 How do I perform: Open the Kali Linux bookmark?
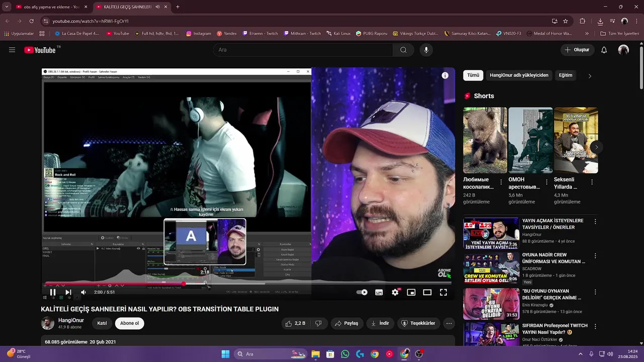338,34
